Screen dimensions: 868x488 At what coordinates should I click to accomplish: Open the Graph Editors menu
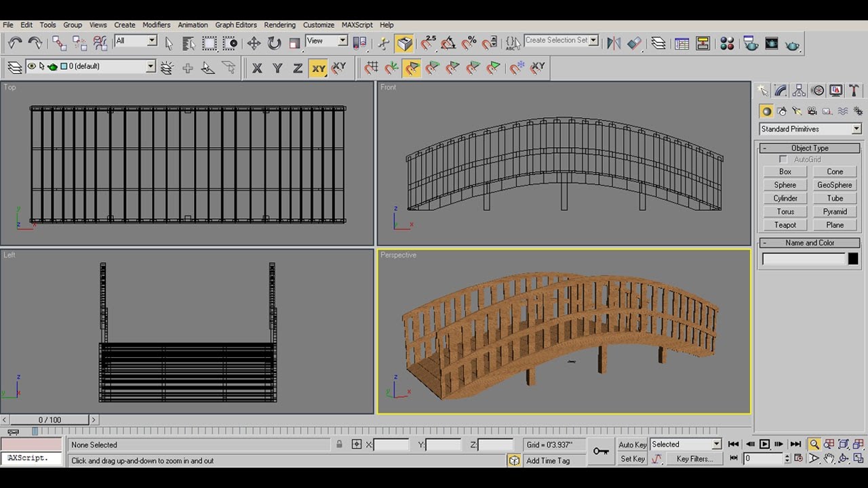click(x=236, y=25)
